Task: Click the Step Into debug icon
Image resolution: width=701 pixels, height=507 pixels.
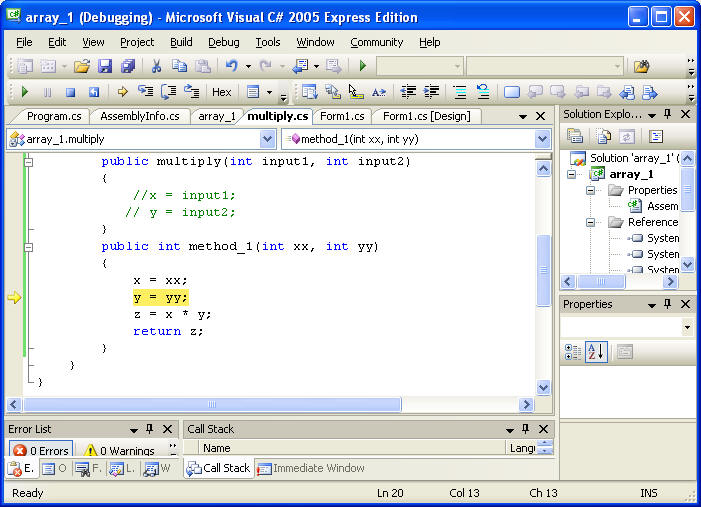Action: coord(146,92)
